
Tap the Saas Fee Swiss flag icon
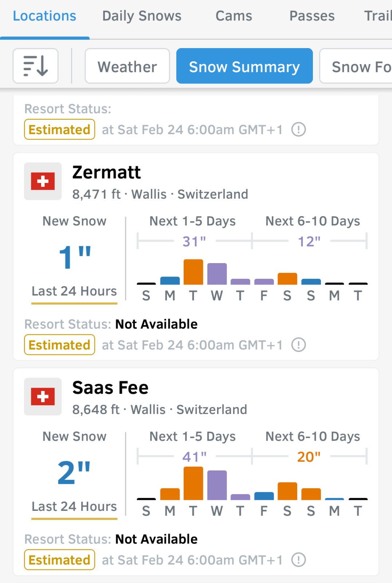43,396
